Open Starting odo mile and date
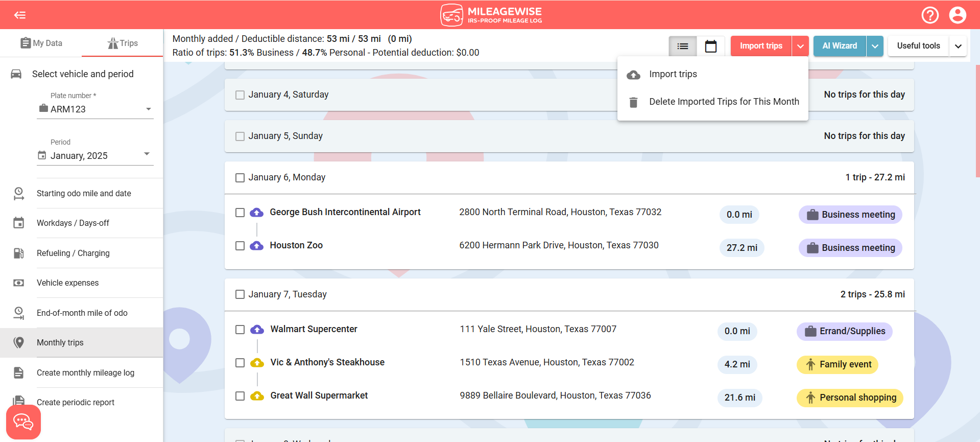Image resolution: width=980 pixels, height=442 pixels. coord(82,193)
